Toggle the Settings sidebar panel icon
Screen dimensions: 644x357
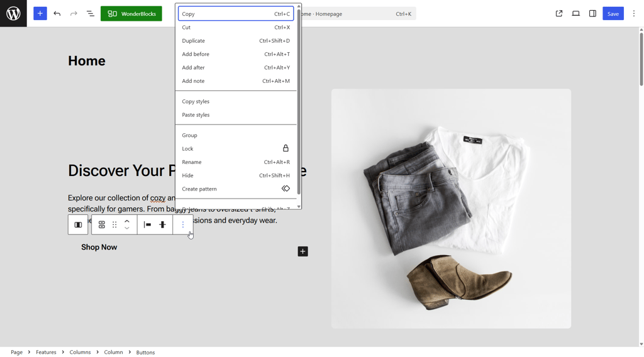point(592,14)
